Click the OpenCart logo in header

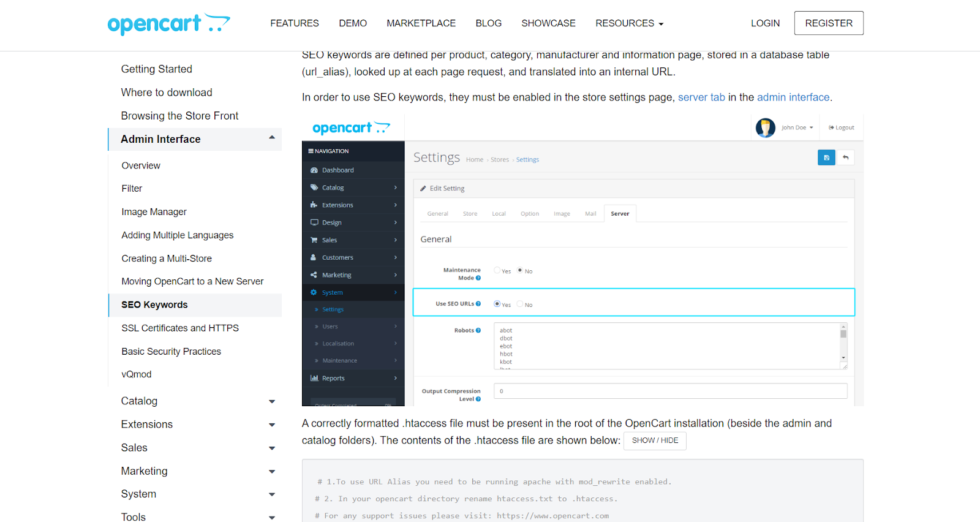click(x=169, y=24)
